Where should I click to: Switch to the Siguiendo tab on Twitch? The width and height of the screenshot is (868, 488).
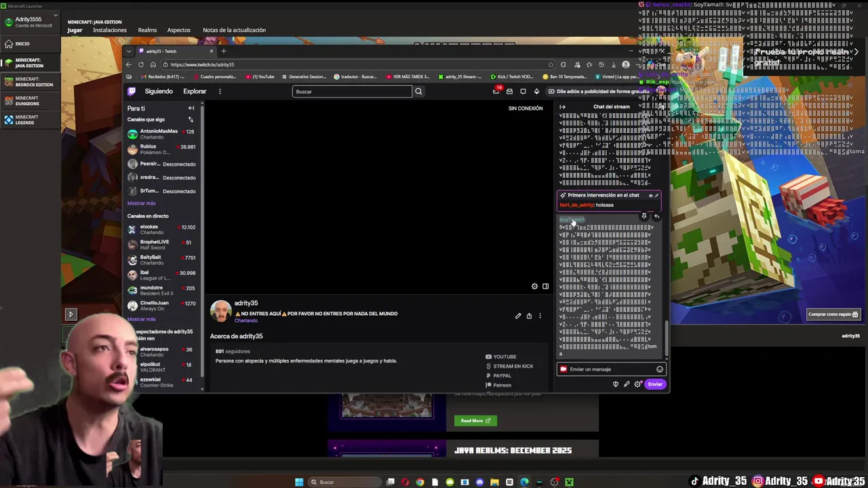[x=159, y=91]
